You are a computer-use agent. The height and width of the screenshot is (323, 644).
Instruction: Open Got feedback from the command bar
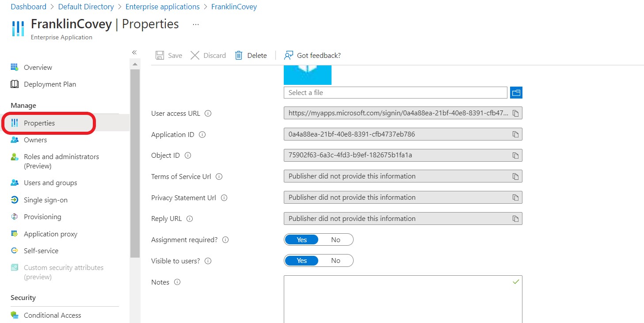tap(312, 55)
